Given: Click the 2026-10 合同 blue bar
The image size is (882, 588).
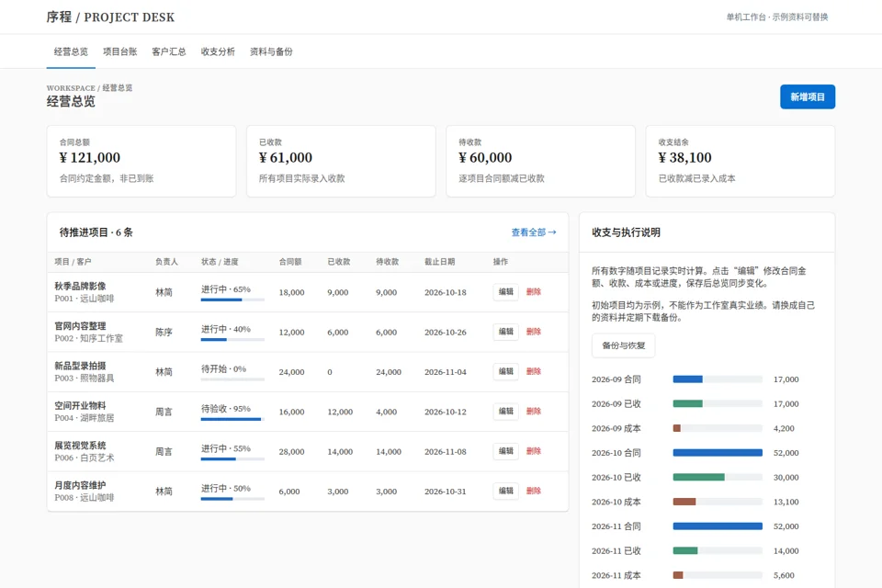Looking at the screenshot, I should [718, 452].
